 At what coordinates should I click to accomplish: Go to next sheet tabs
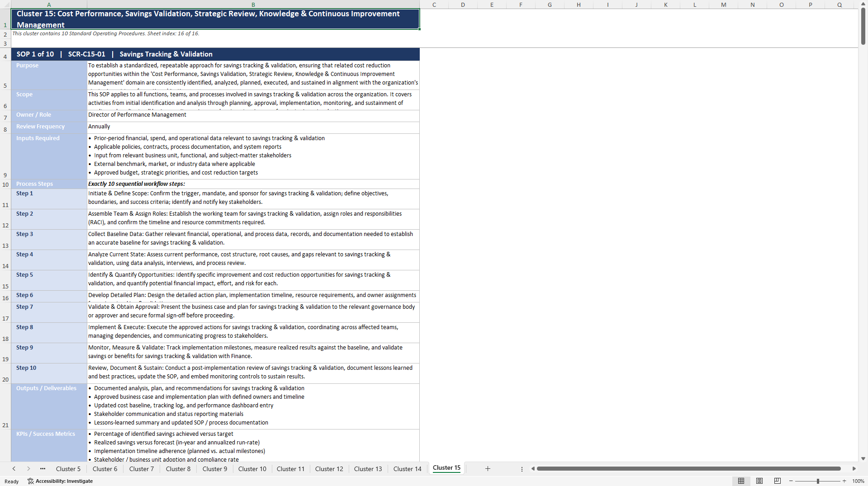[28, 469]
